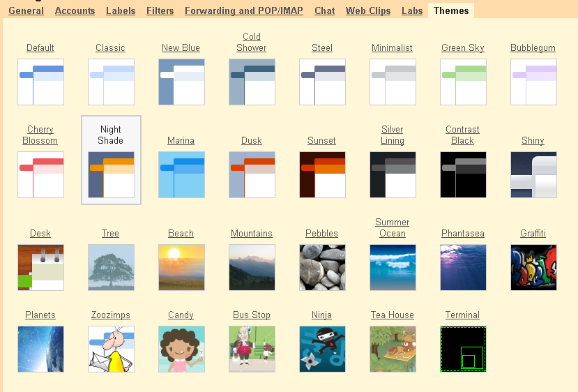Click the Planets name link
578x392 pixels.
(40, 315)
